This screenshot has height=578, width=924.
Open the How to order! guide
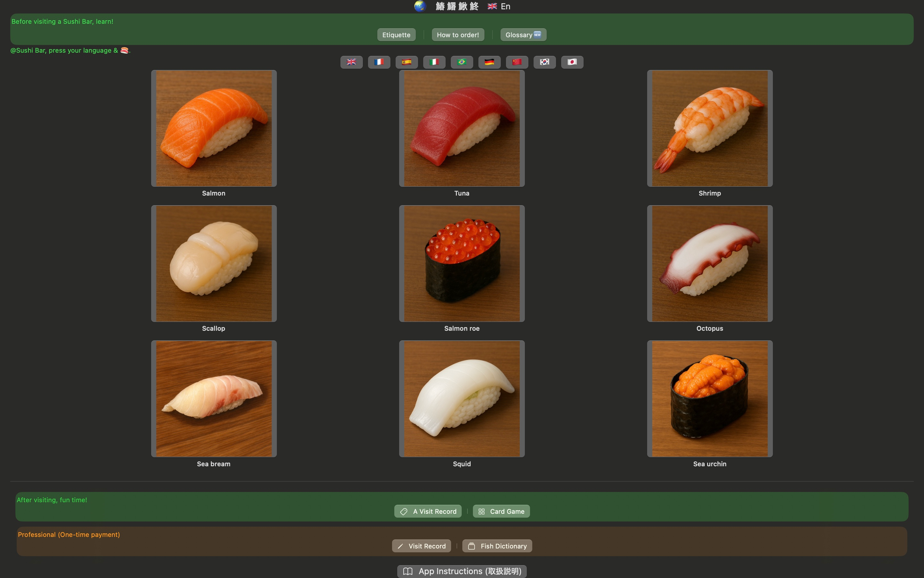point(458,35)
